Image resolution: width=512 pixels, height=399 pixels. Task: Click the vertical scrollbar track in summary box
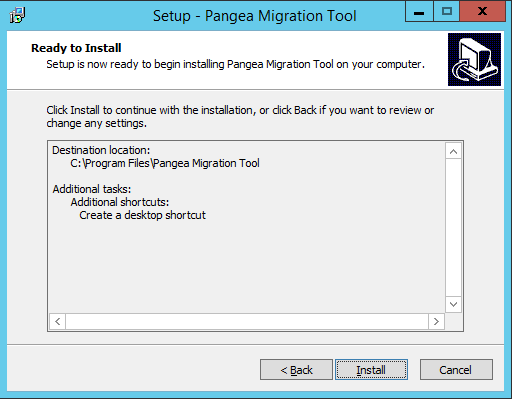coord(453,228)
